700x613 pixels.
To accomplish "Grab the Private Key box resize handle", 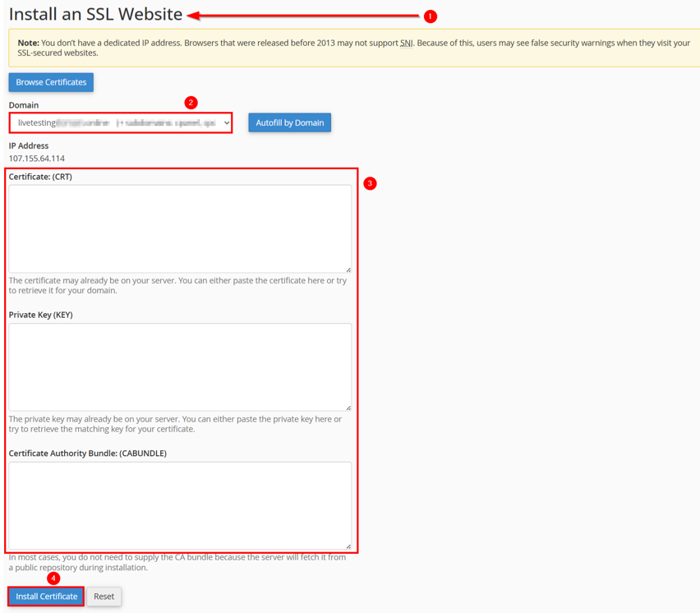I will coord(348,407).
